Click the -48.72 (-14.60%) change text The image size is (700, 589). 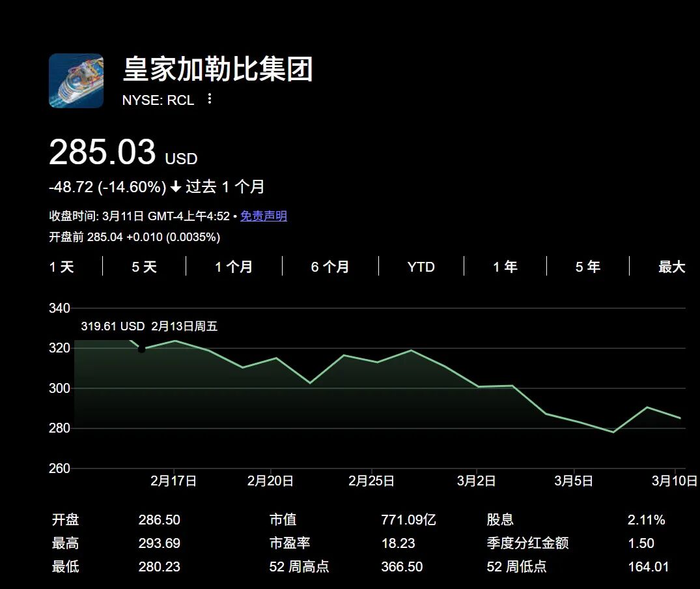click(107, 186)
